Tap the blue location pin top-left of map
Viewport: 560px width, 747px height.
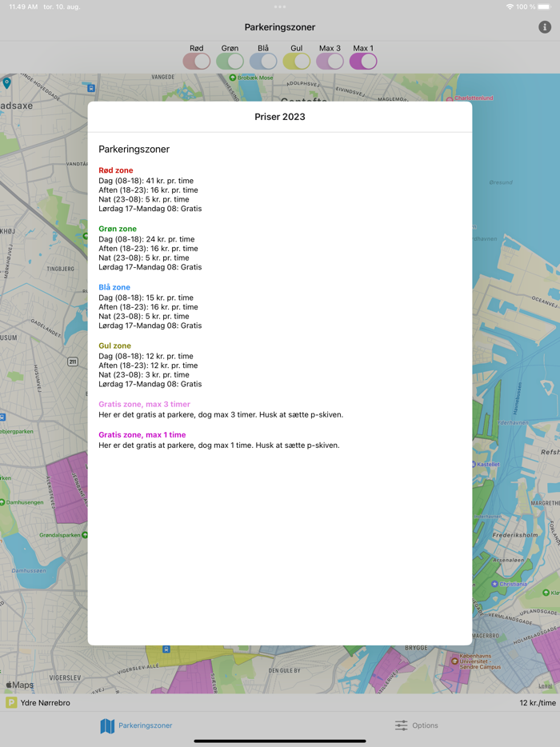coord(6,83)
